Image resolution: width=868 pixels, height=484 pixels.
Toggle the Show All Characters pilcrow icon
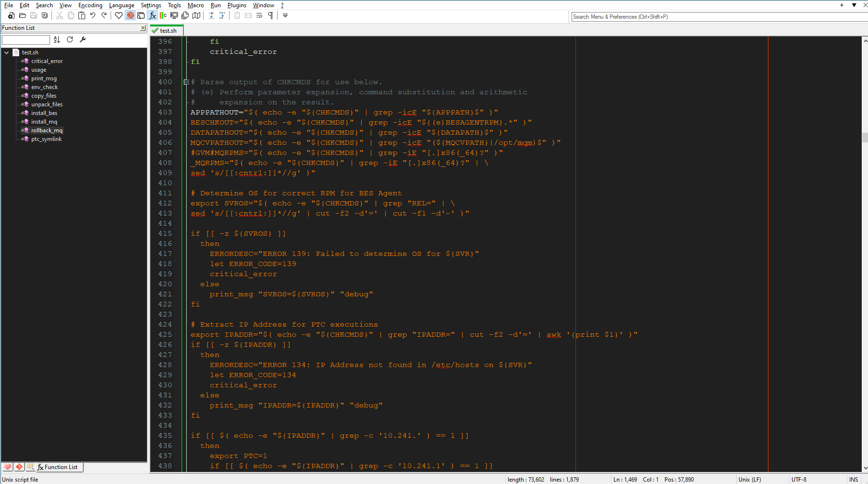point(270,16)
